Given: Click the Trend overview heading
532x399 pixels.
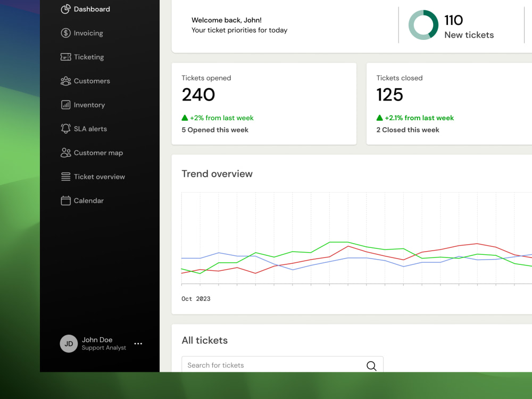Looking at the screenshot, I should coord(217,174).
